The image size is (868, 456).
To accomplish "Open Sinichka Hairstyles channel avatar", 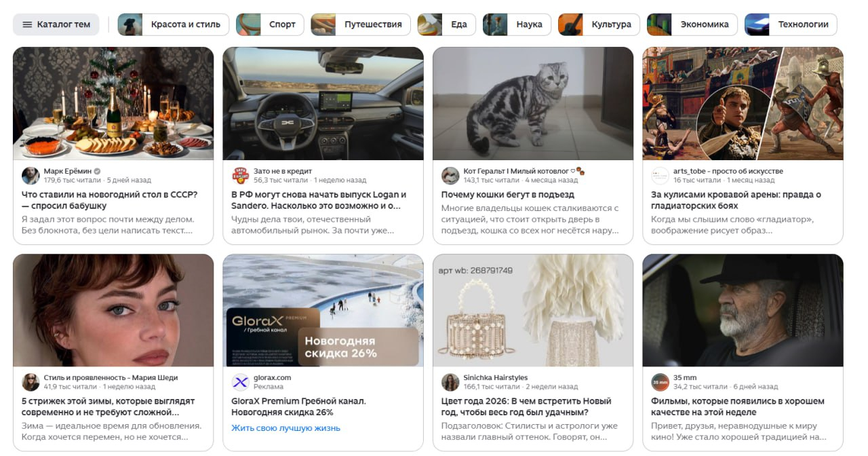I will (450, 382).
